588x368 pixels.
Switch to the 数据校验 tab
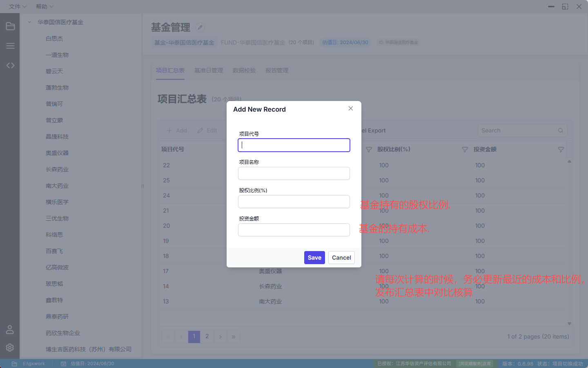(244, 70)
